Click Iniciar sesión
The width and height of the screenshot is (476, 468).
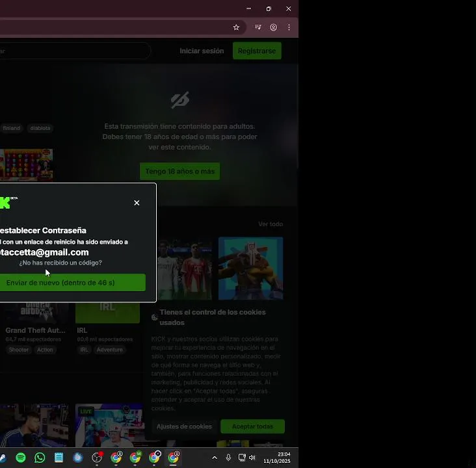pos(202,51)
